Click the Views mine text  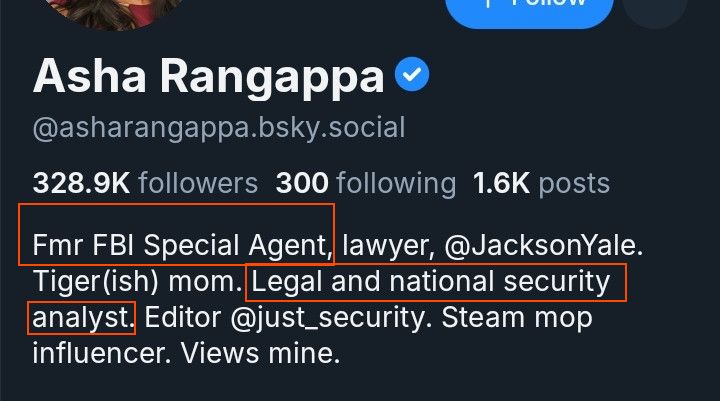(260, 354)
